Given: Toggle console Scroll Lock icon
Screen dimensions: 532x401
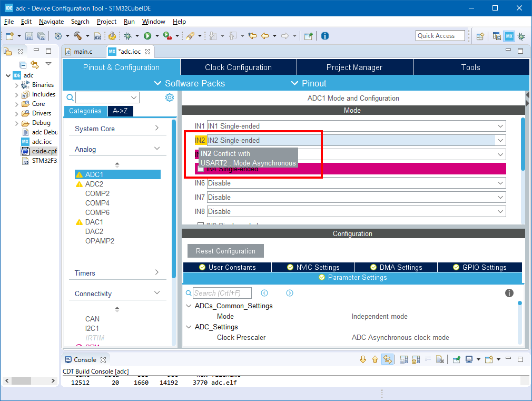Looking at the screenshot, I should coord(416,359).
